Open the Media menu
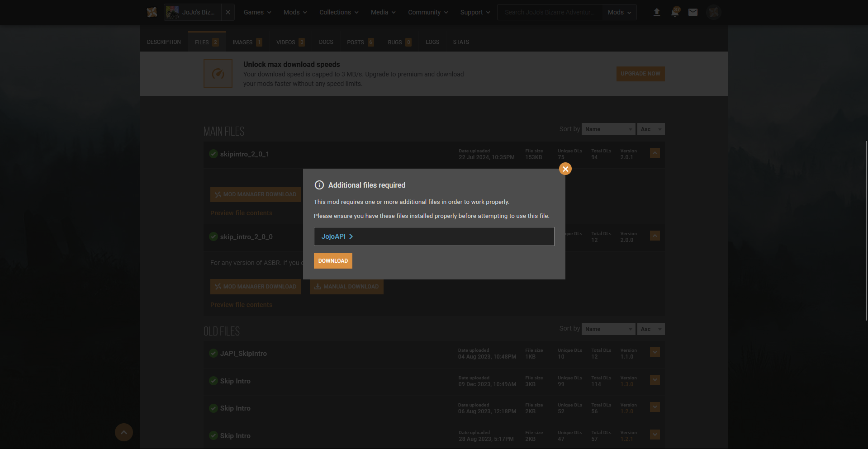868x449 pixels. pyautogui.click(x=383, y=12)
